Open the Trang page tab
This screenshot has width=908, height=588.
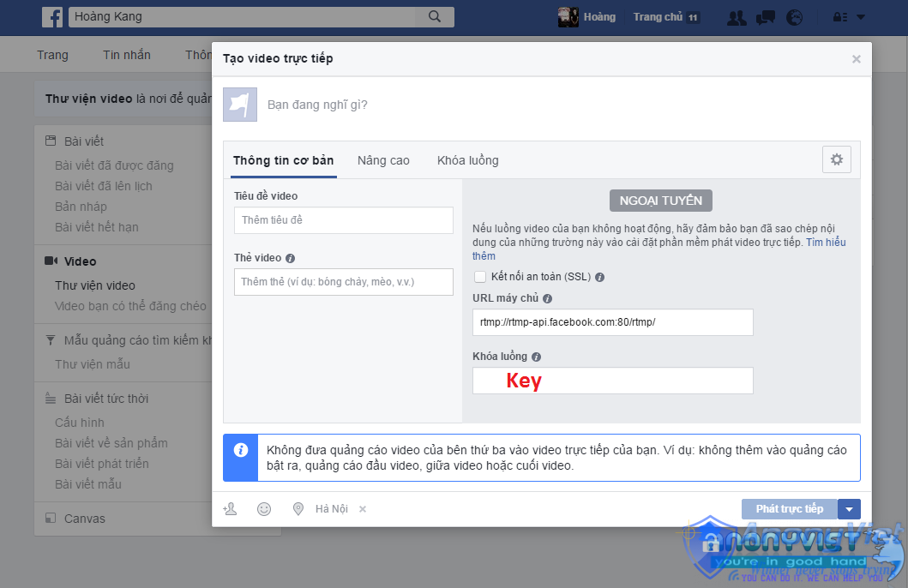pyautogui.click(x=52, y=55)
